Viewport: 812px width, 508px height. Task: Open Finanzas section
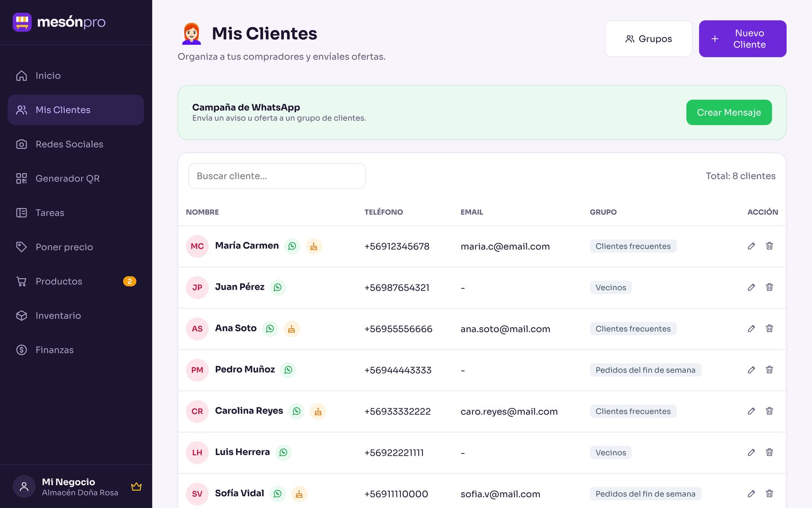click(x=76, y=350)
